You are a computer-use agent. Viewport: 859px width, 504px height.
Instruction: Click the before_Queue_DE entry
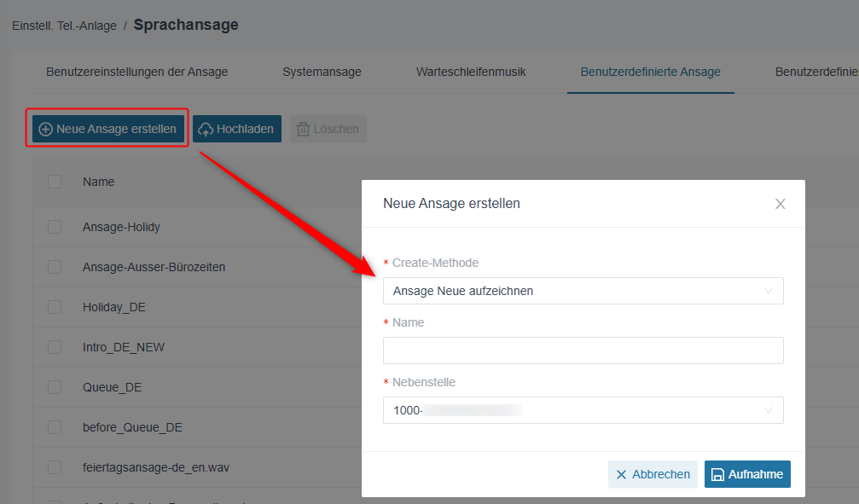(132, 426)
